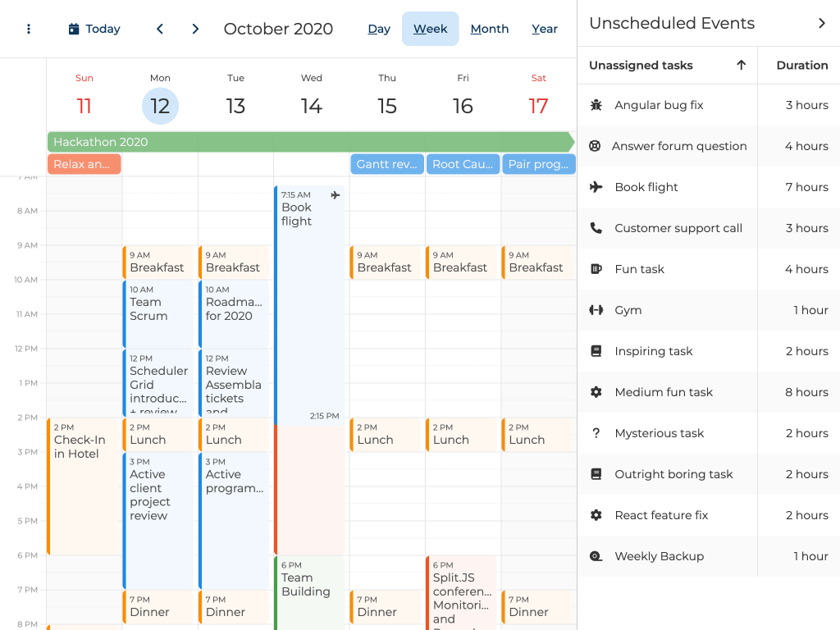Click the phone icon for Customer support call
This screenshot has height=630, width=840.
coord(596,228)
